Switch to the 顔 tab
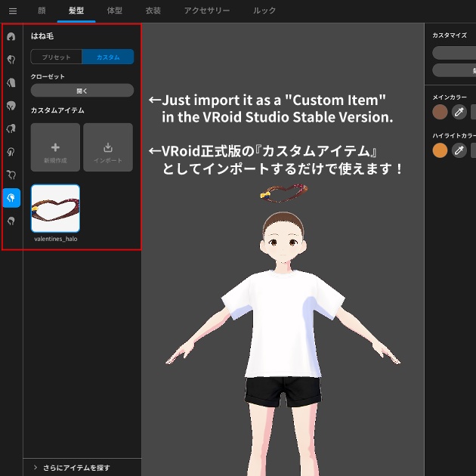 tap(42, 11)
